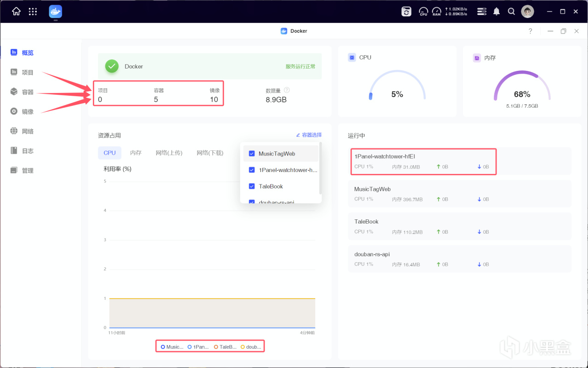This screenshot has width=588, height=368.
Task: Click the 容器选择 link
Action: (x=309, y=135)
